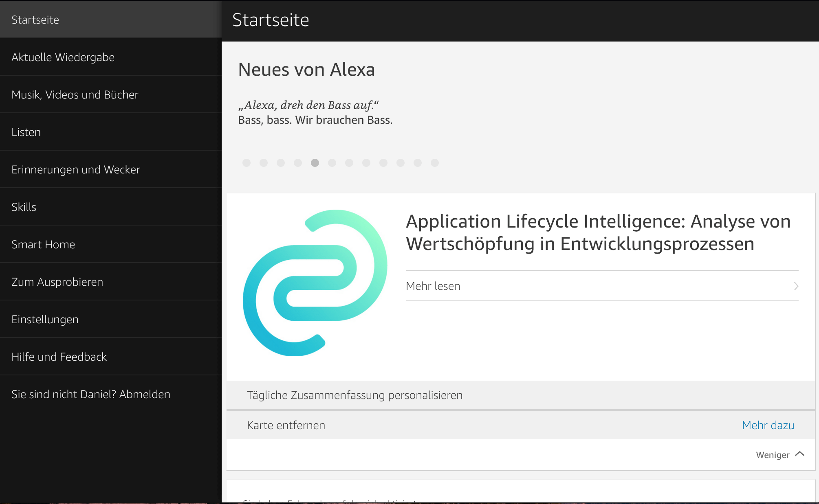Open the Skills menu item
Screen dimensions: 819x504
pyautogui.click(x=24, y=207)
